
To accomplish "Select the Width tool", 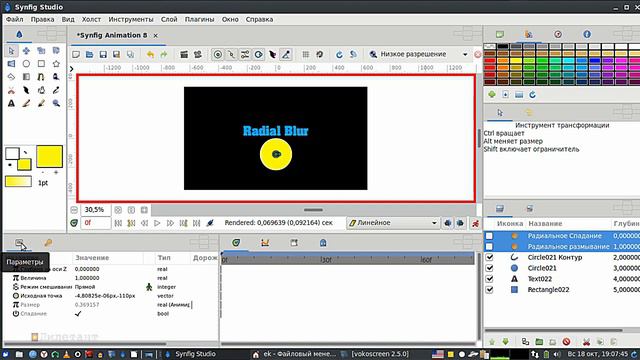I will pyautogui.click(x=26, y=90).
